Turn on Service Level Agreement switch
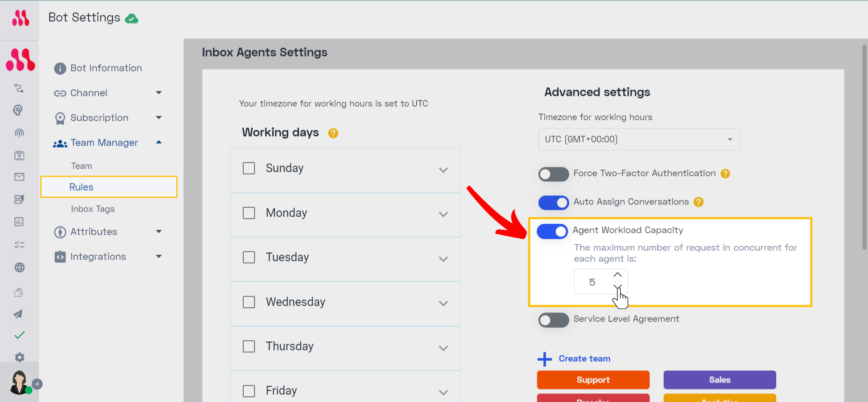The width and height of the screenshot is (868, 402). point(553,320)
